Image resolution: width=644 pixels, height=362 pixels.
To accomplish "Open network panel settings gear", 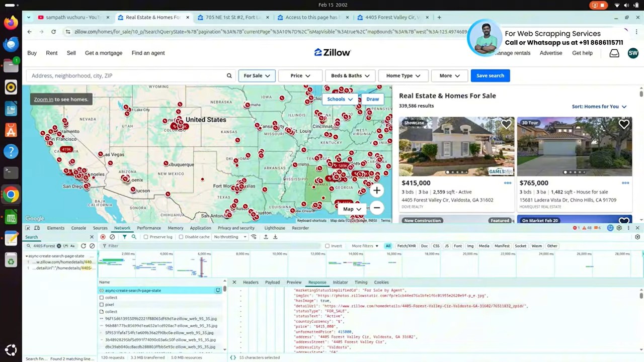I will click(637, 237).
